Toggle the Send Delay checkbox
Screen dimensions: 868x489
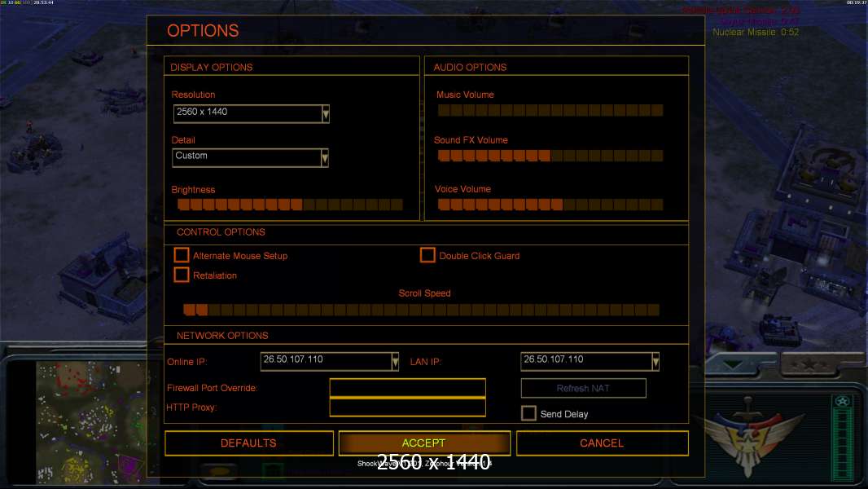[528, 413]
